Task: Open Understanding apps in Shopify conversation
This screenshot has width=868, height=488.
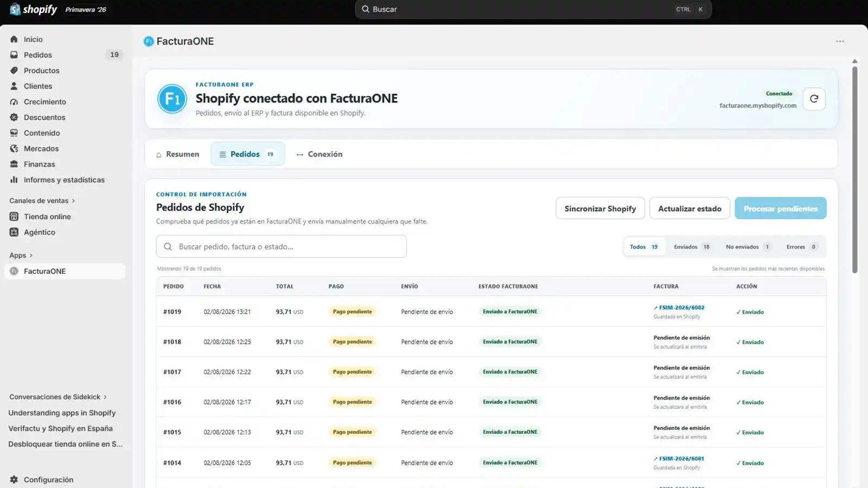Action: 62,413
